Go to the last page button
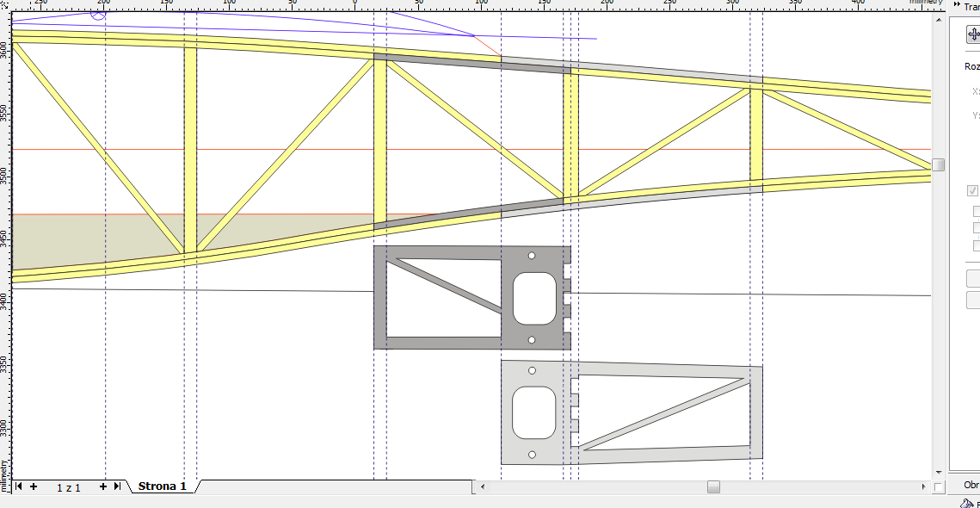 [116, 486]
